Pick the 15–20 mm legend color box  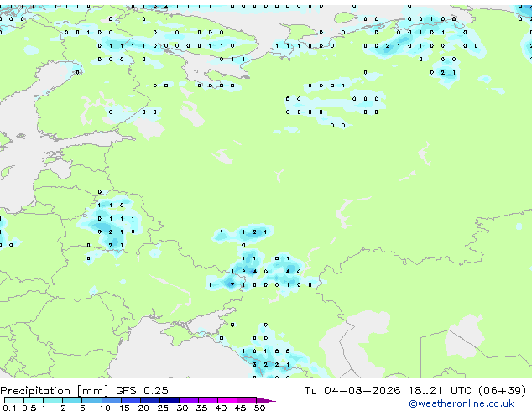pos(130,400)
